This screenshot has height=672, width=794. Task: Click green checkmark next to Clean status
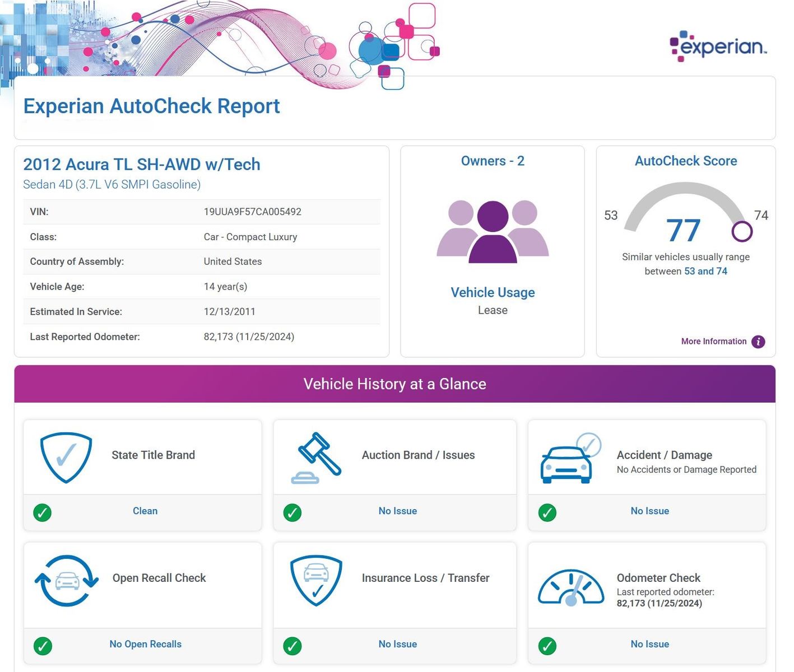pos(43,512)
